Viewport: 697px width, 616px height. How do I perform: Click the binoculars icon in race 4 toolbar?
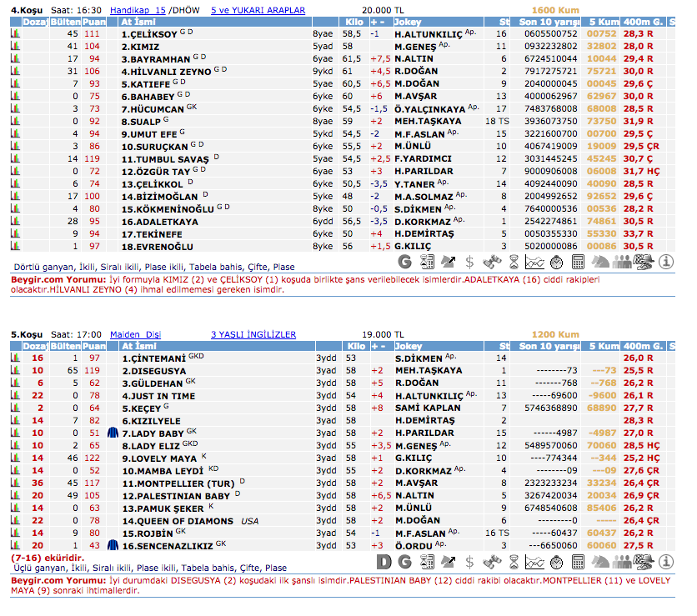(x=492, y=261)
